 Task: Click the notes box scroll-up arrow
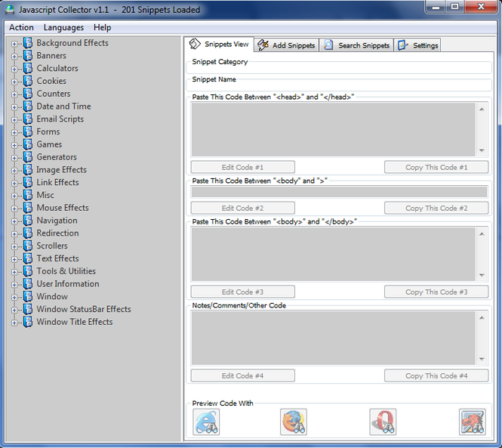pos(482,317)
